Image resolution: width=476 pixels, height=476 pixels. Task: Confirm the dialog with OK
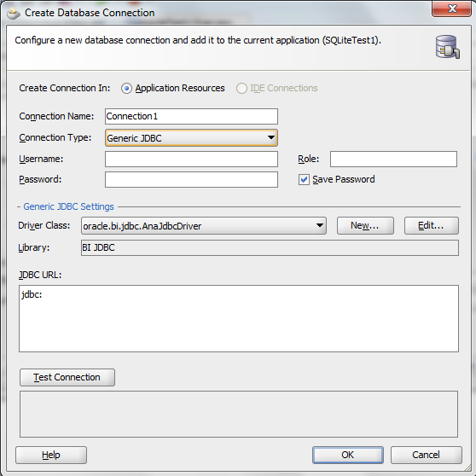point(348,455)
